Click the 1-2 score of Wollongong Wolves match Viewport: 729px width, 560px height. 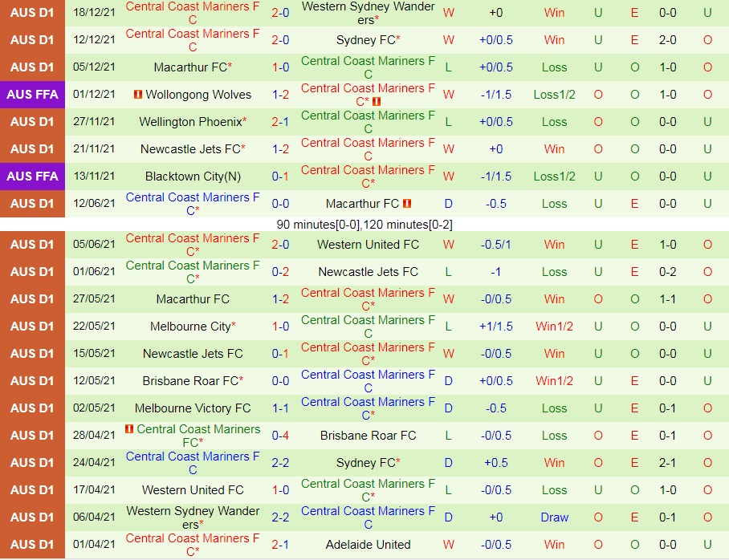[280, 95]
